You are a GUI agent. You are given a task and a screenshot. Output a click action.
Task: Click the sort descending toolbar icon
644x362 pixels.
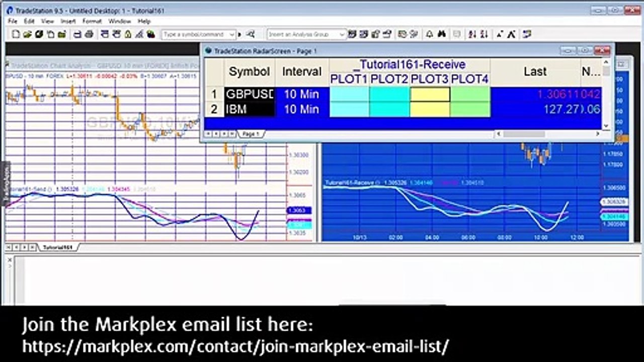click(484, 34)
